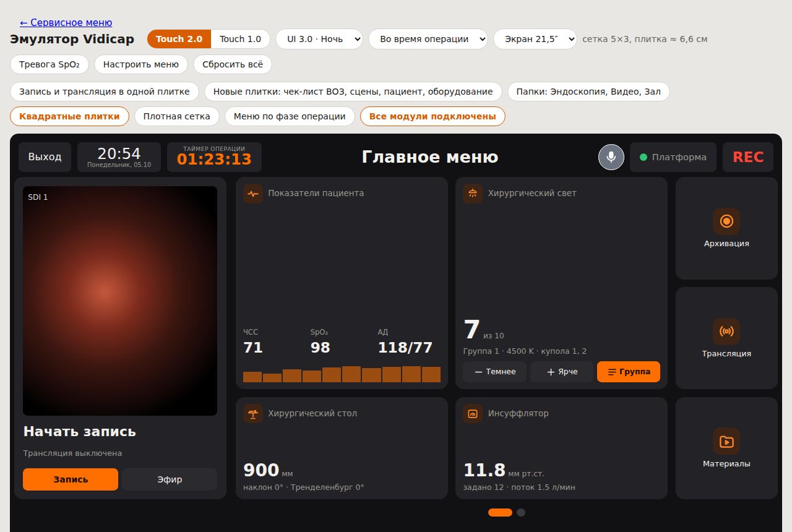Select first page indicator pill
792x532 pixels.
coord(500,512)
